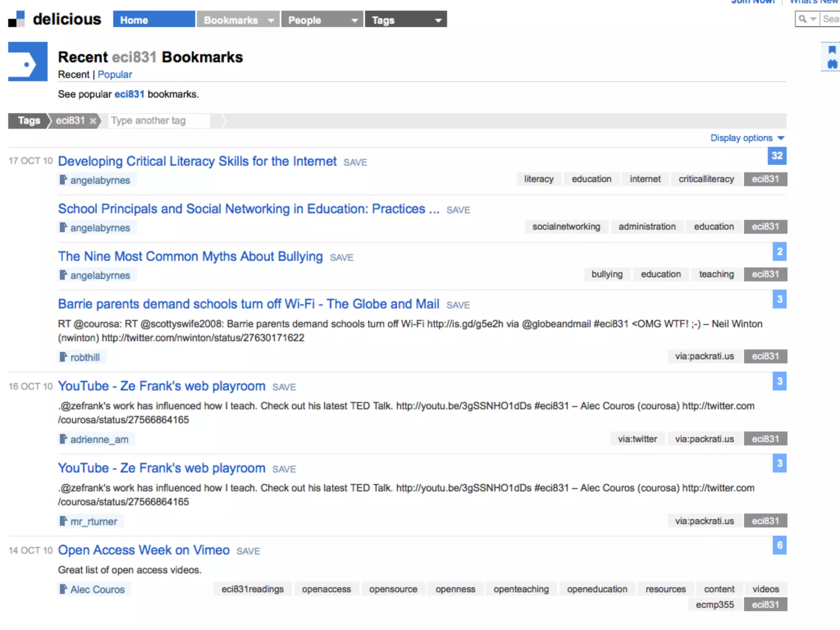
Task: Remove the eci831 tag with x icon
Action: 93,121
